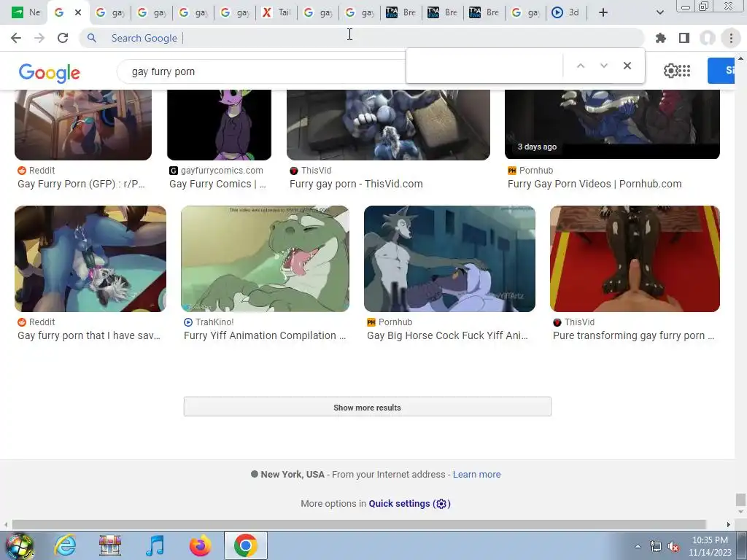Open Google quick settings gear
Viewport: 747px width, 560px height.
click(670, 71)
